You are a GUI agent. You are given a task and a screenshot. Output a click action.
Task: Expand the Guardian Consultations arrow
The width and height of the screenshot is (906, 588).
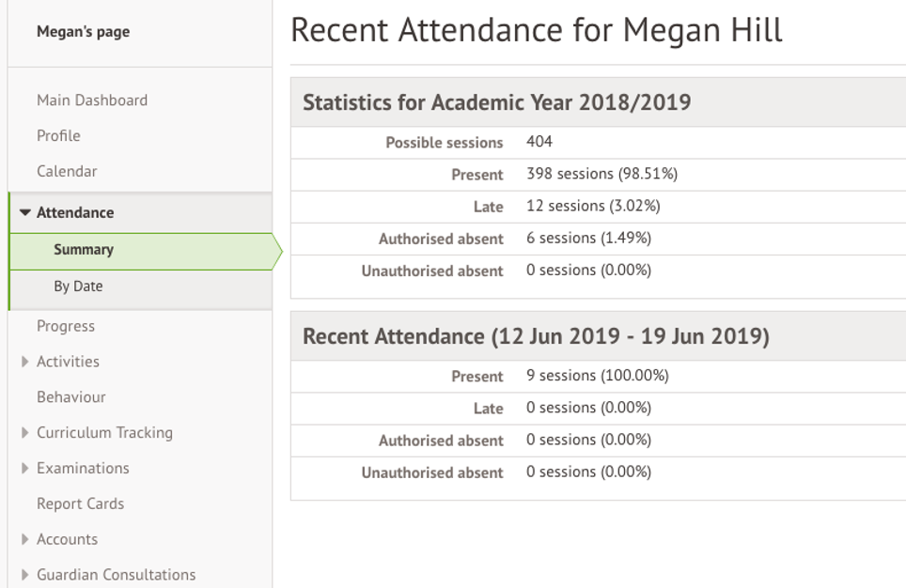(x=25, y=575)
